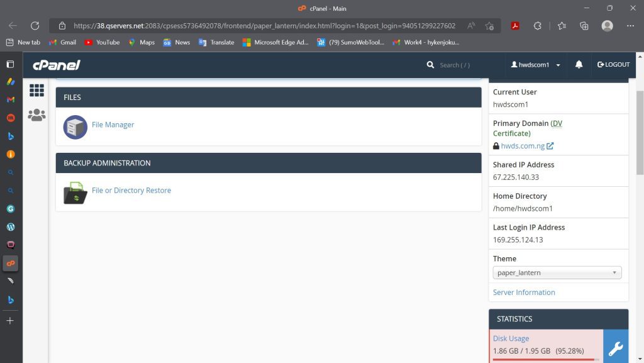Open the notifications bell
This screenshot has height=363, width=644.
pos(579,64)
